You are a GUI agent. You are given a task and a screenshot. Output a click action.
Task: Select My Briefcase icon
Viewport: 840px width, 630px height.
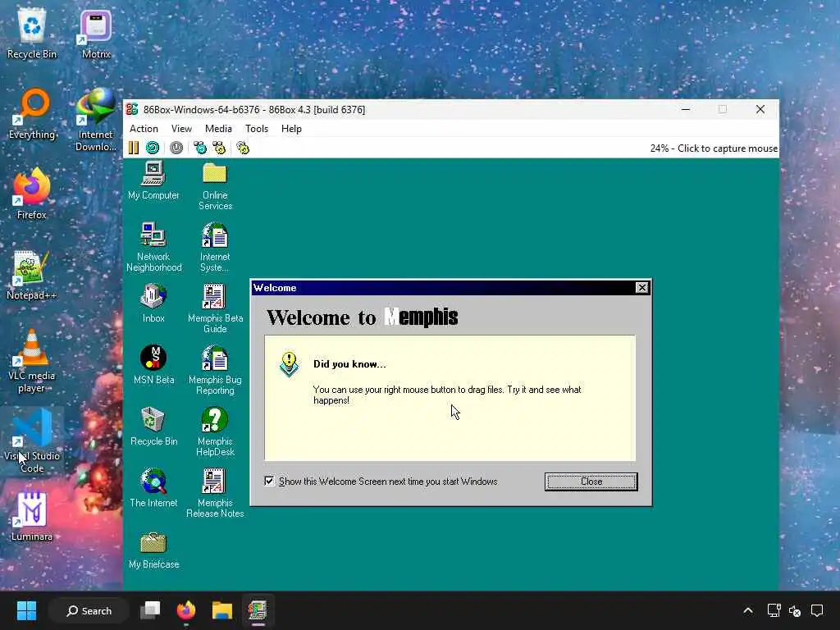[x=153, y=550]
